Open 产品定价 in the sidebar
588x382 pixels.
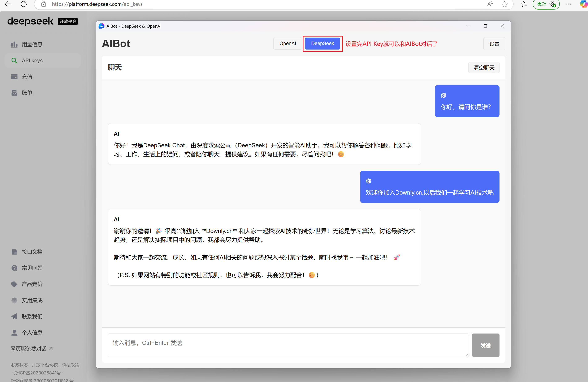pyautogui.click(x=43, y=284)
